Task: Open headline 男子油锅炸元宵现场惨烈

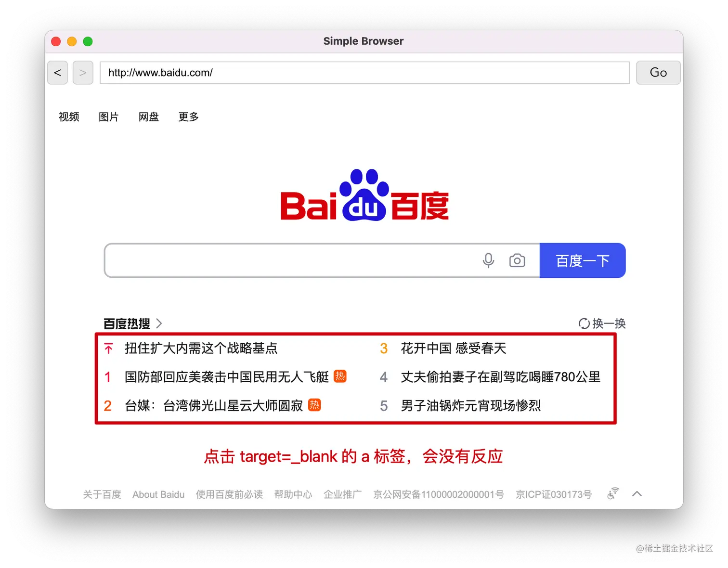Action: click(x=471, y=406)
